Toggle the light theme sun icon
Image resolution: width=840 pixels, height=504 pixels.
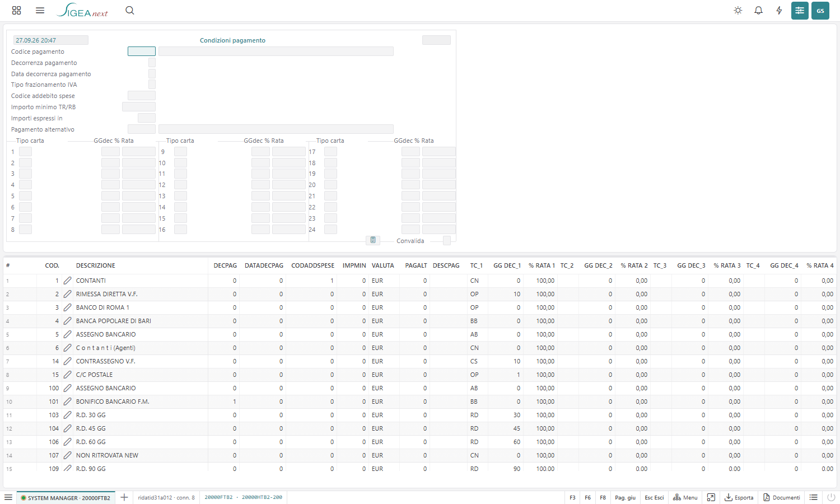[738, 11]
